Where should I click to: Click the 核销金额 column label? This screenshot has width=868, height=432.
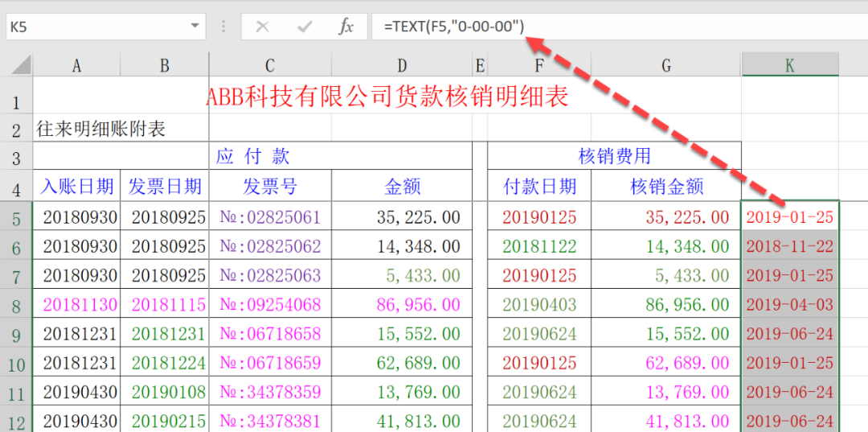(x=666, y=186)
